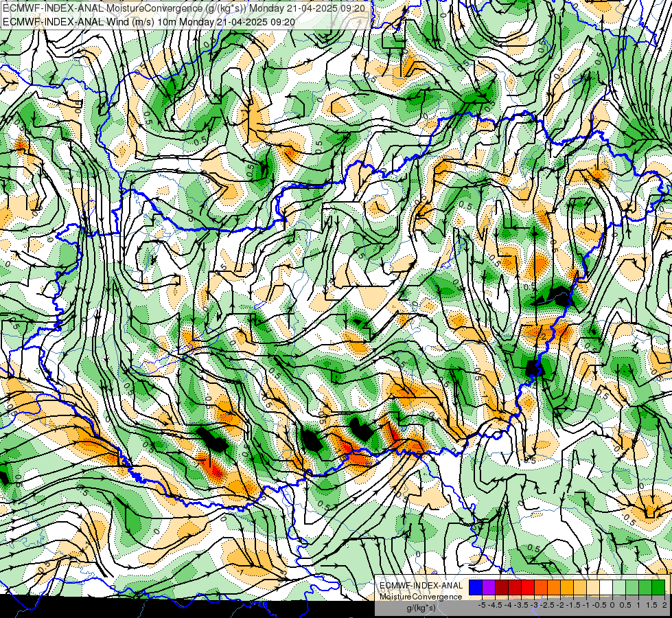Image resolution: width=672 pixels, height=618 pixels.
Task: Click the purple legend swatch
Action: pyautogui.click(x=489, y=587)
